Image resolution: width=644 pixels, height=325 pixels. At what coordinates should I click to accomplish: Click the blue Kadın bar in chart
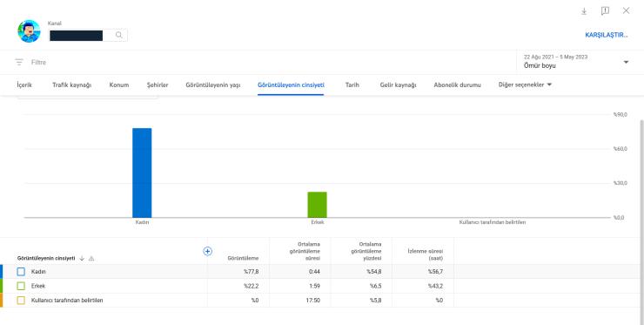point(142,173)
